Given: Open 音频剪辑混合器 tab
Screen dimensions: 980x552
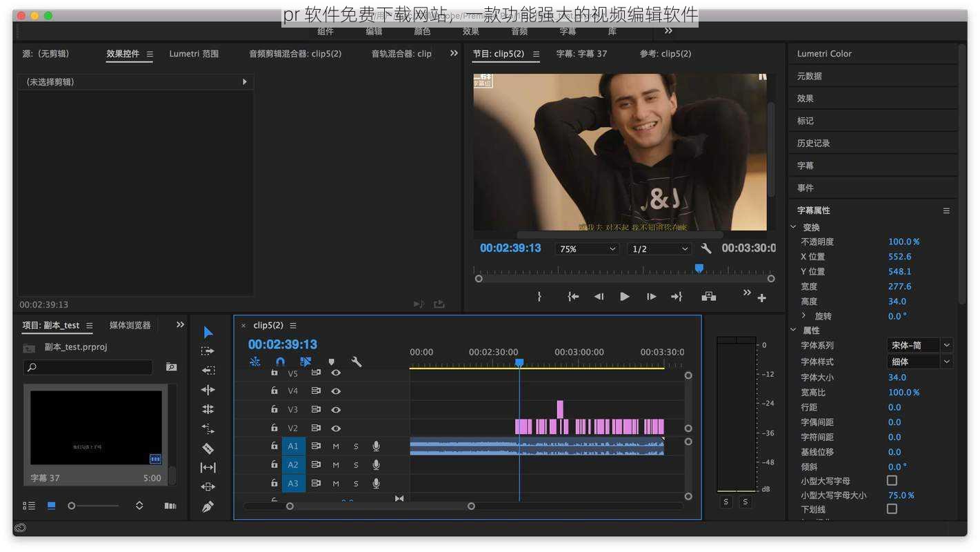Looking at the screenshot, I should (295, 53).
